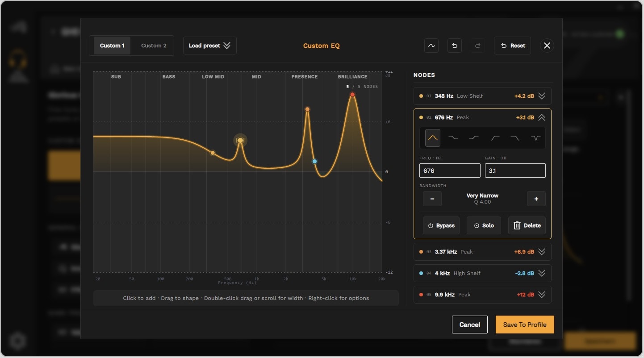Screen dimensions: 644x358
Task: Open the Load preset dropdown
Action: pos(210,46)
